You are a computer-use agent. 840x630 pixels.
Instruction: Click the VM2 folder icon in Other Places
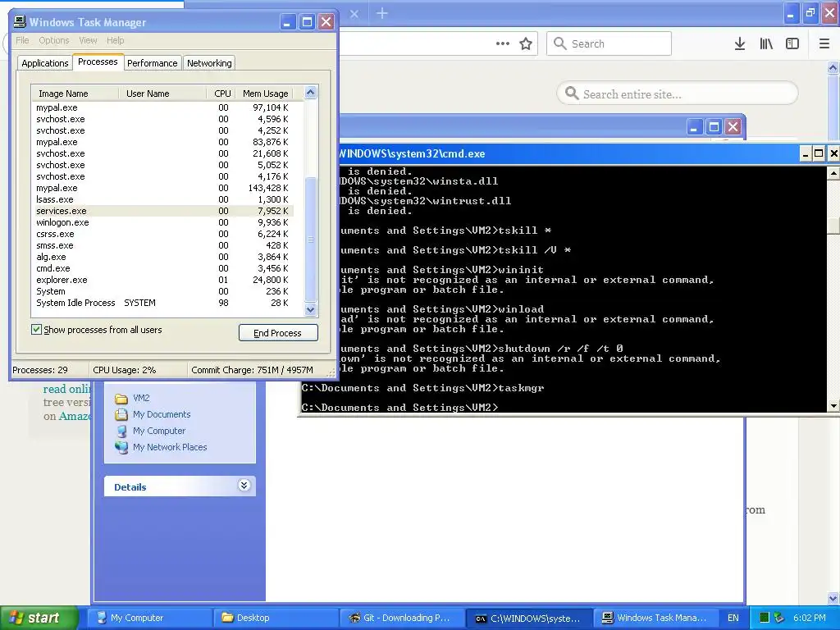pos(121,399)
